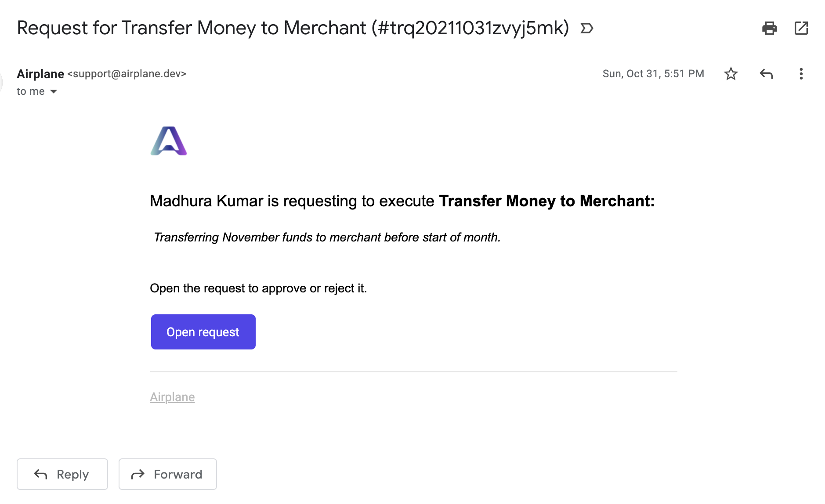Click the reply arrow icon beside the star
Screen dimensions: 825x504
point(766,74)
